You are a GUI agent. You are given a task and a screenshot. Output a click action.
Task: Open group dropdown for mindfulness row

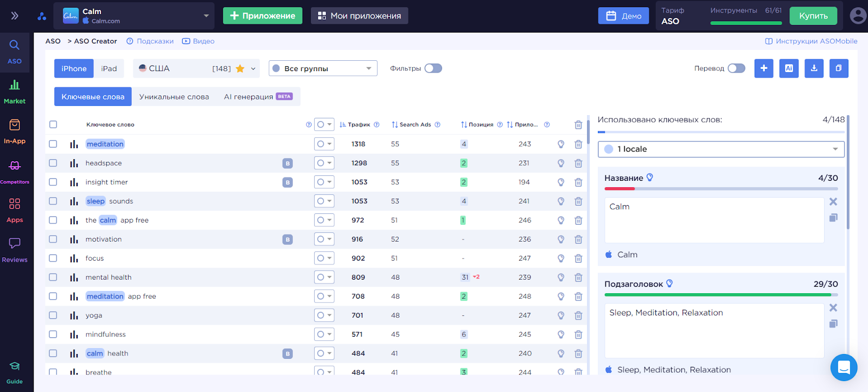(x=324, y=334)
